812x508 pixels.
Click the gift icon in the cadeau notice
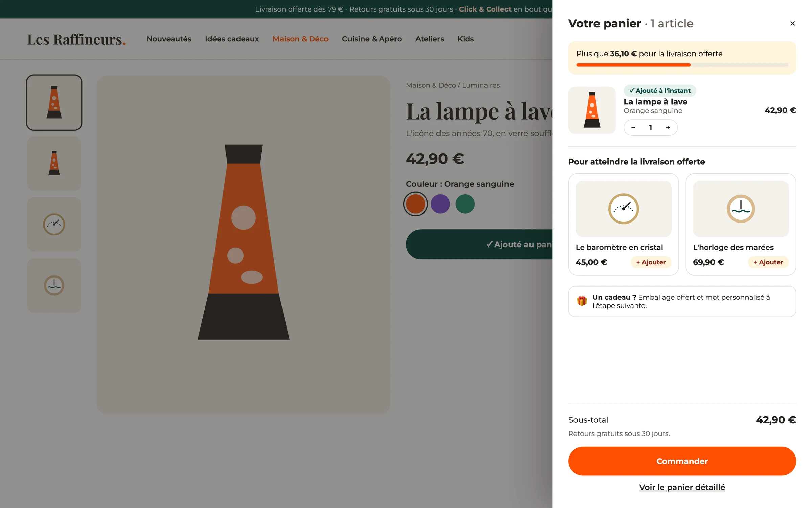[582, 301]
